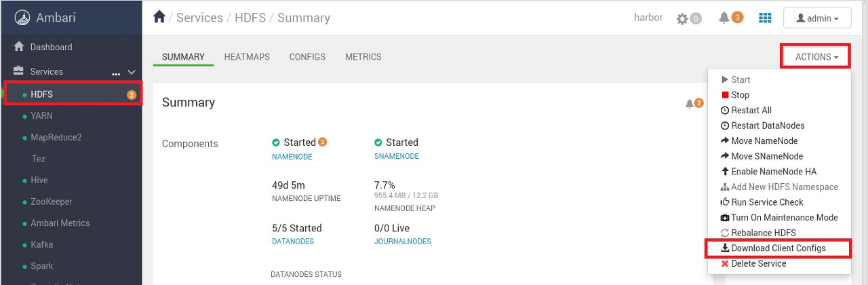868x285 pixels.
Task: Click the home icon in breadcrumb
Action: click(x=159, y=17)
